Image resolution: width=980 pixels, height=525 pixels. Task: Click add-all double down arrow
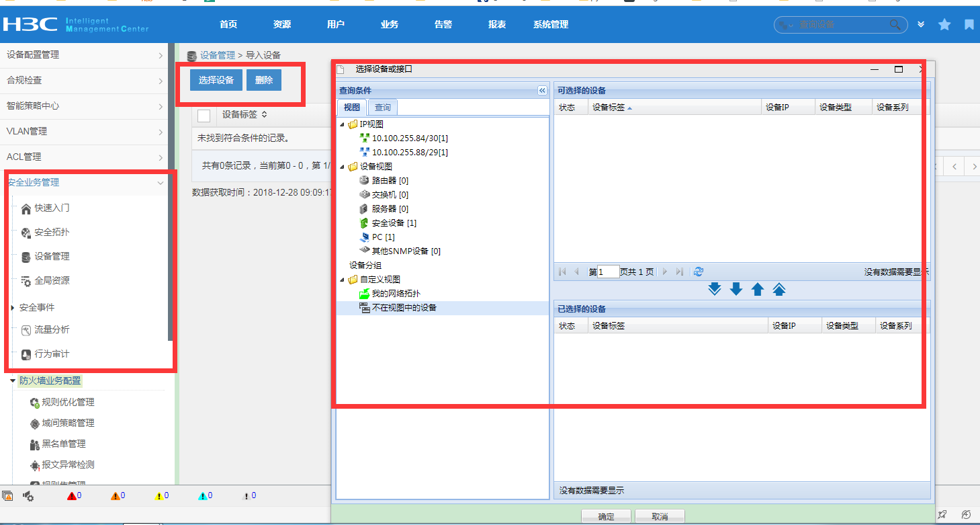click(715, 290)
